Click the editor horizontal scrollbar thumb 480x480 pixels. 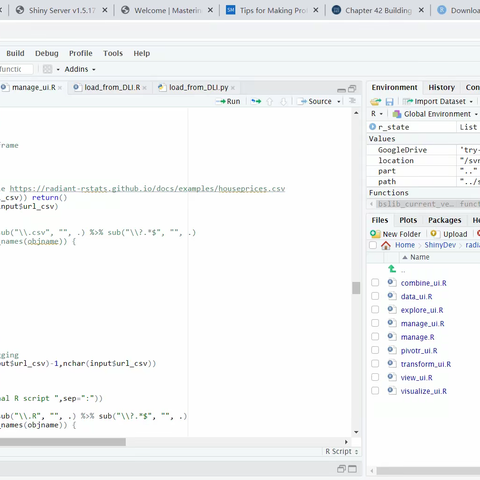tap(63, 442)
